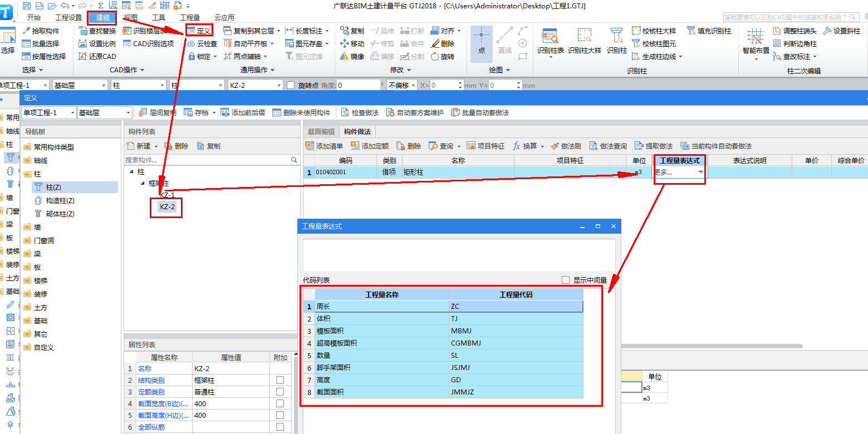This screenshot has width=868, height=434.
Task: Click the 移动 modify tool
Action: (352, 43)
